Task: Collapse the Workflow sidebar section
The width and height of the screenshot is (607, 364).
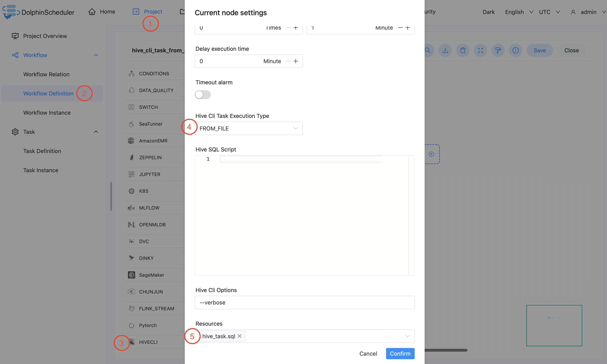Action: 96,55
